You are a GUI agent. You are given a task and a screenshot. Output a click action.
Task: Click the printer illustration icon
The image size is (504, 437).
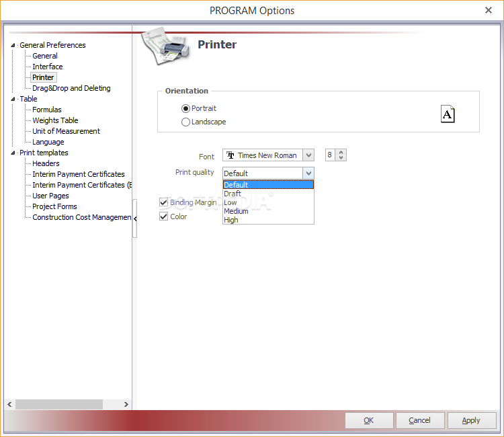pos(166,46)
